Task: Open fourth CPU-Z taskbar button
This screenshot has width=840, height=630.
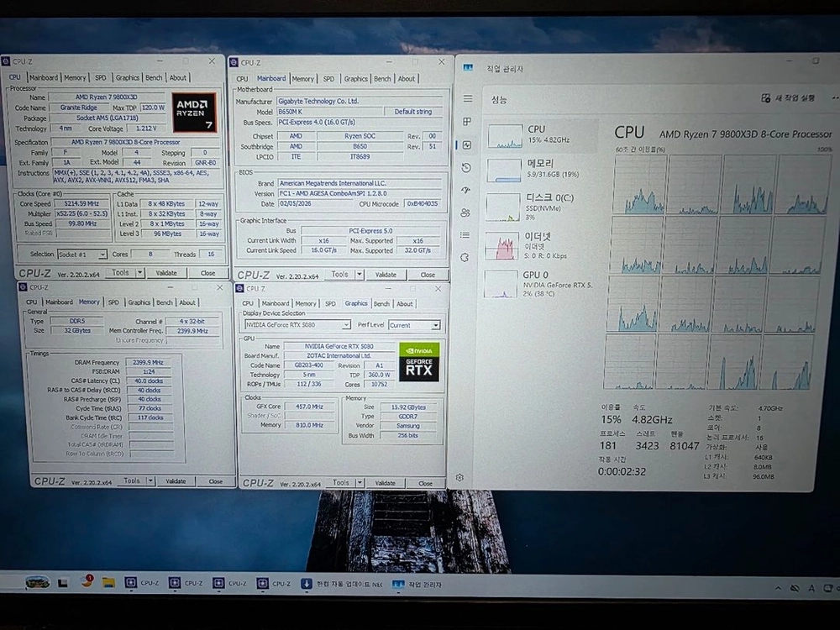Action: (274, 584)
